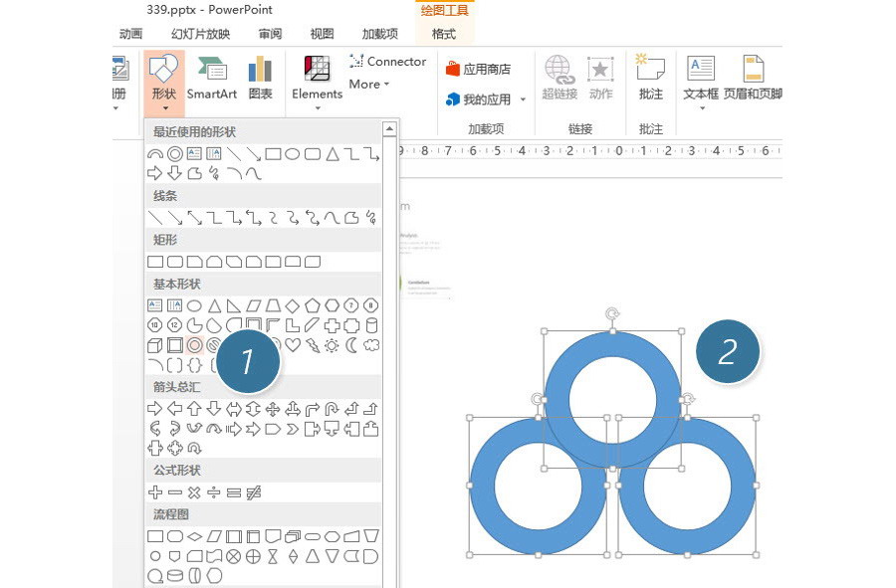
Task: Select the left-right arrow in block arrows
Action: point(234,409)
